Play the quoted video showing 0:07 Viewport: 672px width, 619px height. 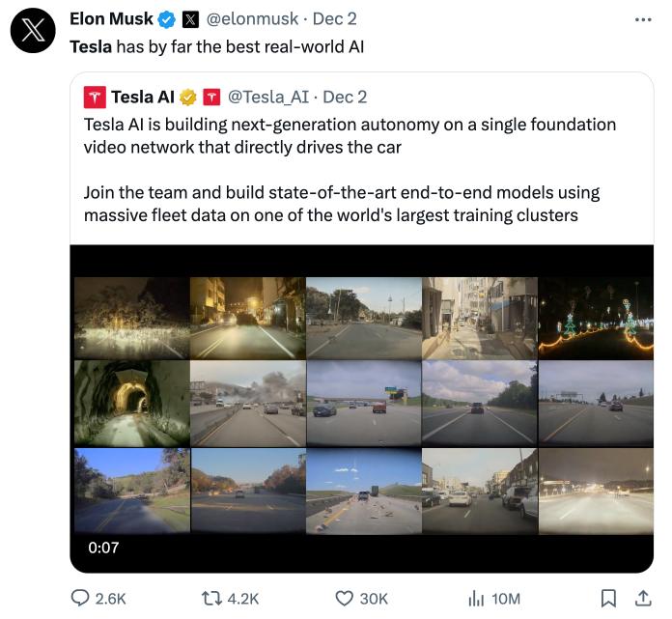pyautogui.click(x=362, y=406)
